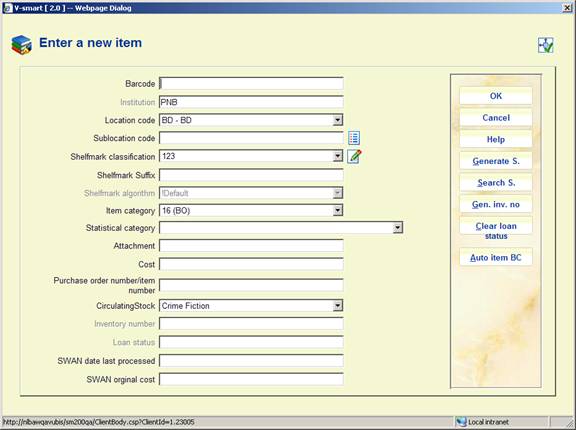The height and width of the screenshot is (430, 576).
Task: Click the stacked books icon beside title
Action: pos(21,45)
